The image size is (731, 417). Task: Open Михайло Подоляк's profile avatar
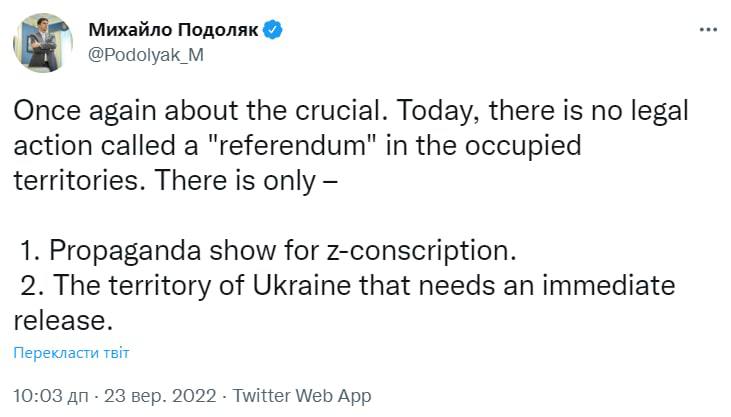click(x=42, y=42)
